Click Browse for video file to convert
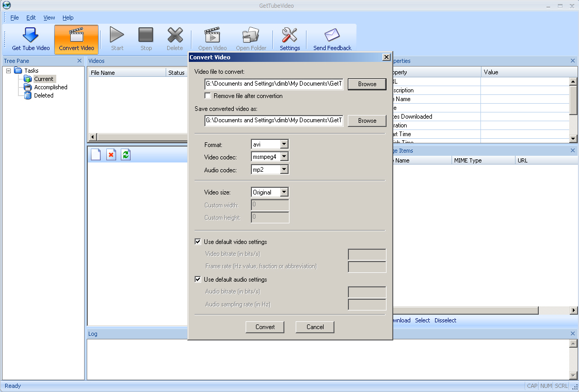579x392 pixels. click(367, 84)
